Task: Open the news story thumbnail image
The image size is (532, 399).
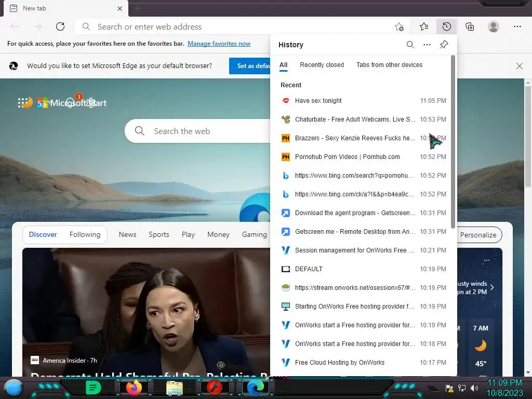Action: point(146,312)
